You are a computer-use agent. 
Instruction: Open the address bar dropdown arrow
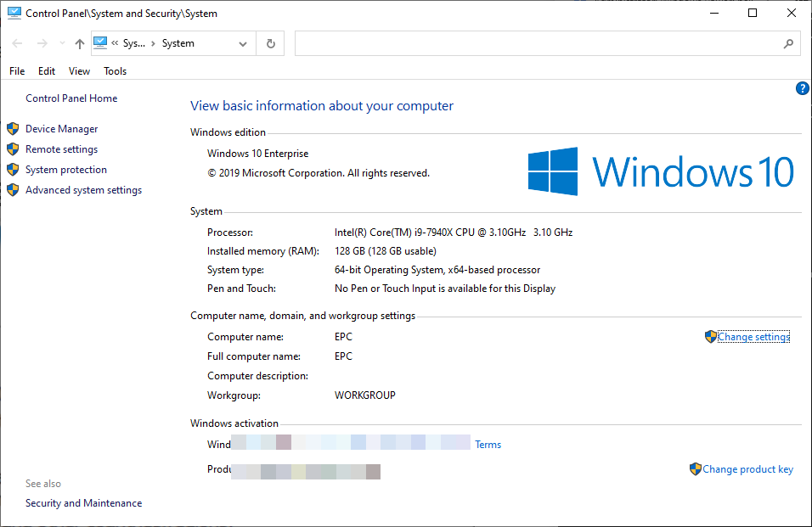coord(243,42)
